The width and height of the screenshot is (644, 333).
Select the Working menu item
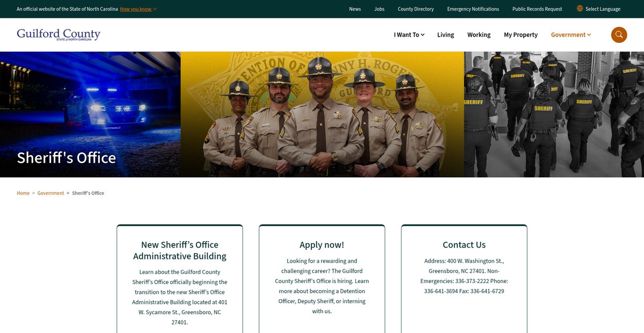tap(479, 35)
